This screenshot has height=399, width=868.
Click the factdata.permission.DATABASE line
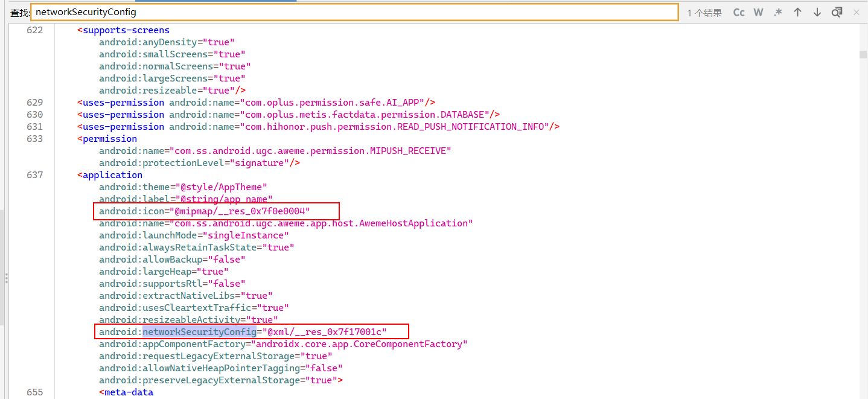pyautogui.click(x=289, y=115)
